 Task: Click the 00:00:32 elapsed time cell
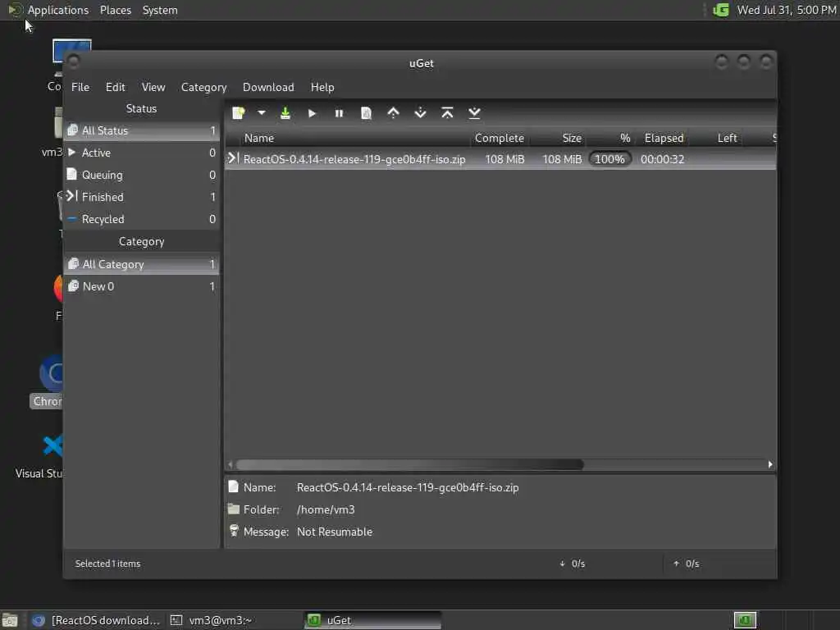(662, 159)
